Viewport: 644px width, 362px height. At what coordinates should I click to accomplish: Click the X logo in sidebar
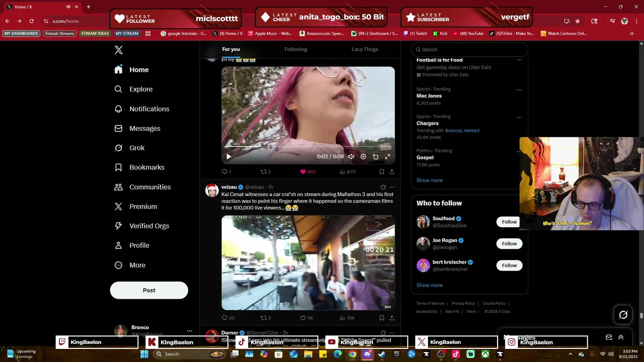tap(119, 50)
